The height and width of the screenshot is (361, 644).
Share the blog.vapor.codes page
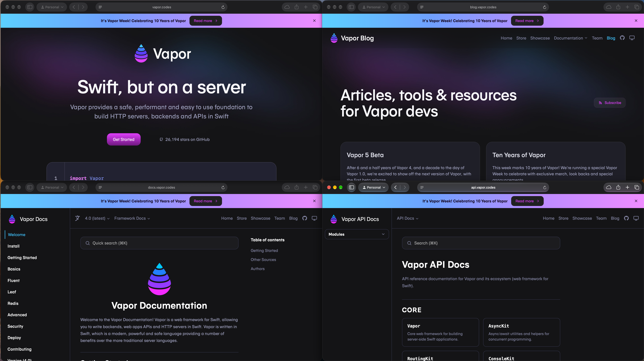(x=618, y=7)
